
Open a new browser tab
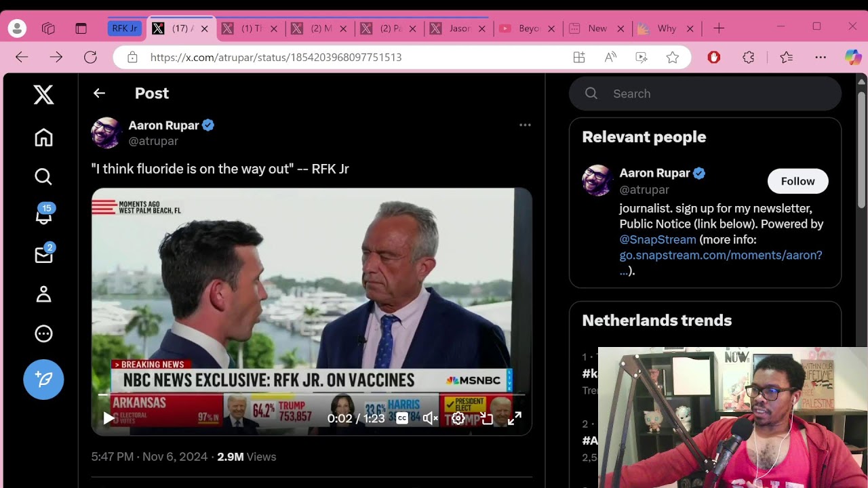coord(719,28)
